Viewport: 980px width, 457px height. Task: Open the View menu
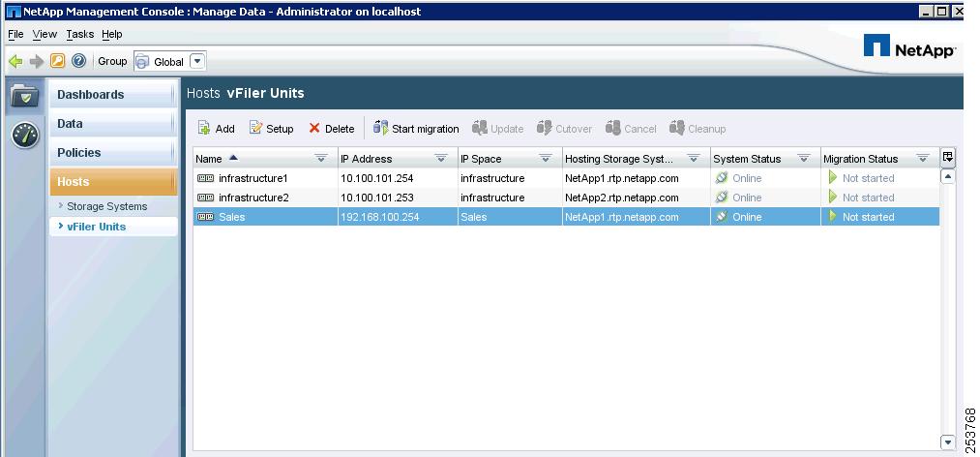tap(45, 35)
